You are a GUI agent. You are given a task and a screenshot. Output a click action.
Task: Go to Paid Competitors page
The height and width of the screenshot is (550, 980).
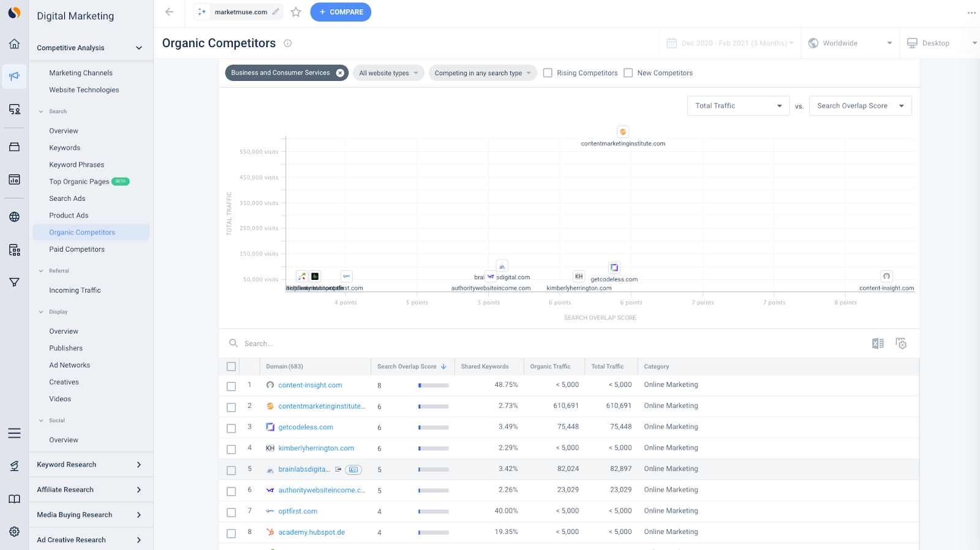77,249
